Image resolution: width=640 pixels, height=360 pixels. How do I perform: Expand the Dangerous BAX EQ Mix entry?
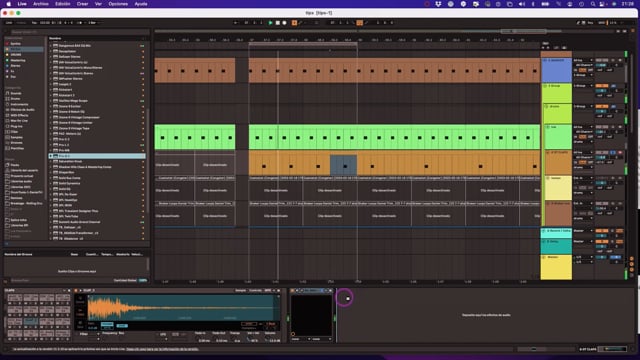pyautogui.click(x=51, y=46)
